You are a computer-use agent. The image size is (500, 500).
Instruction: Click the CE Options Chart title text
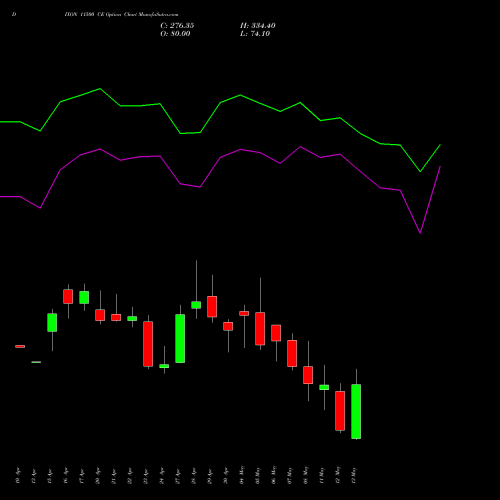click(x=121, y=14)
